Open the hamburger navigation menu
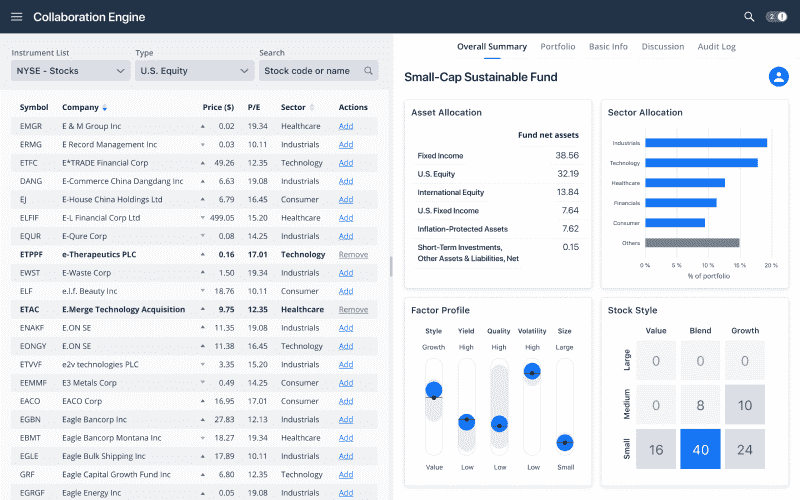 (x=16, y=17)
